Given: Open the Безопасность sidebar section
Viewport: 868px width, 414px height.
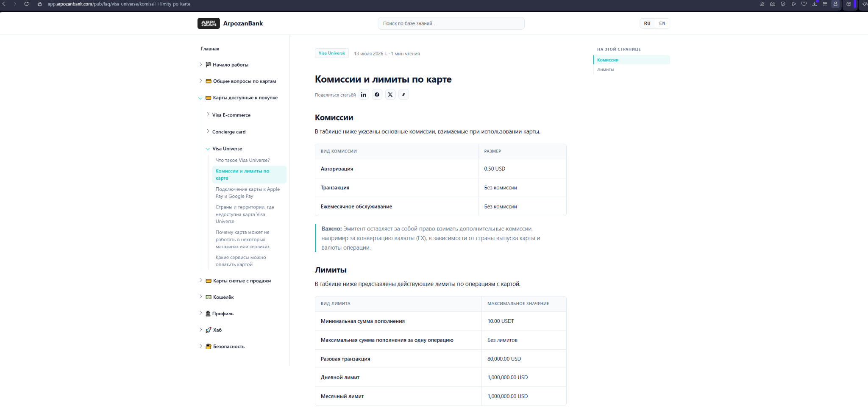Looking at the screenshot, I should click(x=229, y=346).
